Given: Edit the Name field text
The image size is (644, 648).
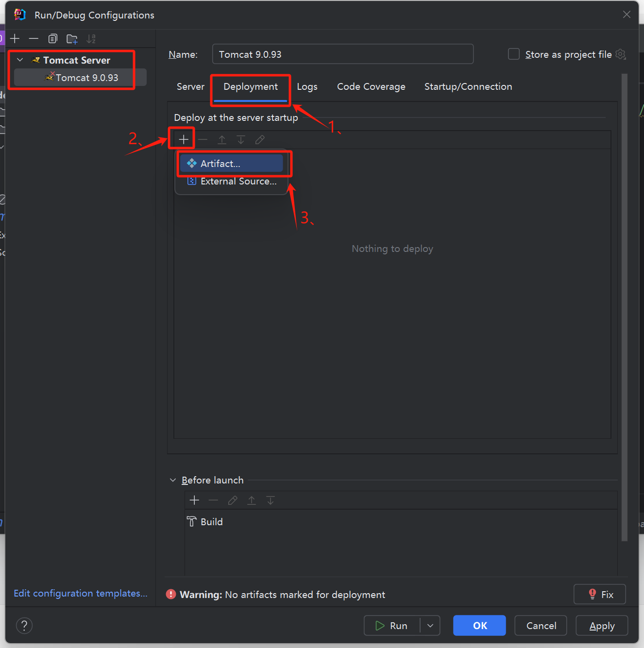Looking at the screenshot, I should click(343, 54).
